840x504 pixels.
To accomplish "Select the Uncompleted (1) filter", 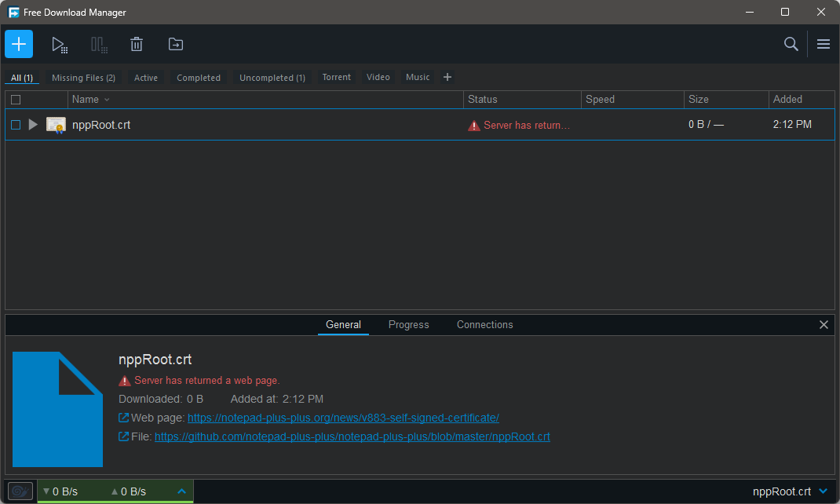I will tap(272, 78).
